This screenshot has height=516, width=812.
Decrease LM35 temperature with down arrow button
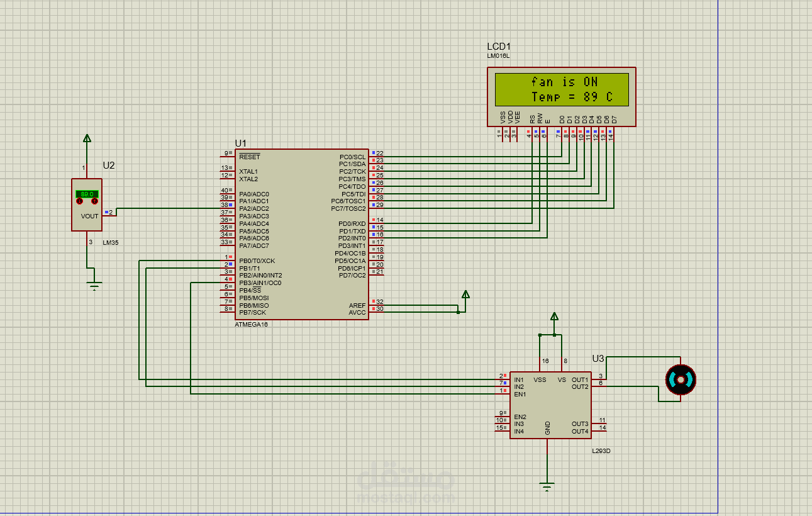(x=79, y=201)
